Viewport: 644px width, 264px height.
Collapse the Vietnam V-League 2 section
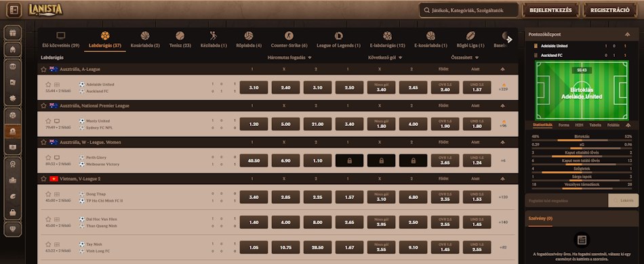tap(503, 179)
